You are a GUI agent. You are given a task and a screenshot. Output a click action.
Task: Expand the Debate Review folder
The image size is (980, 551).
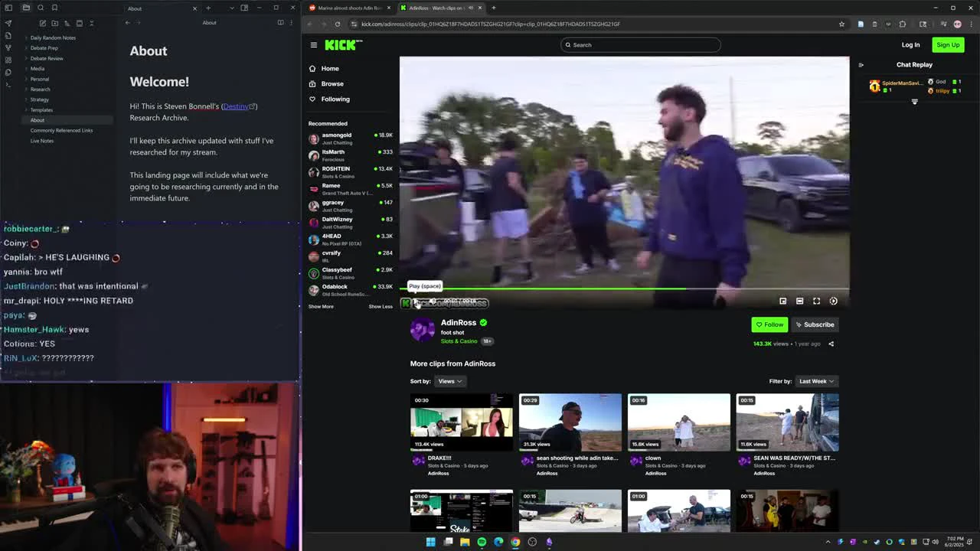point(47,58)
